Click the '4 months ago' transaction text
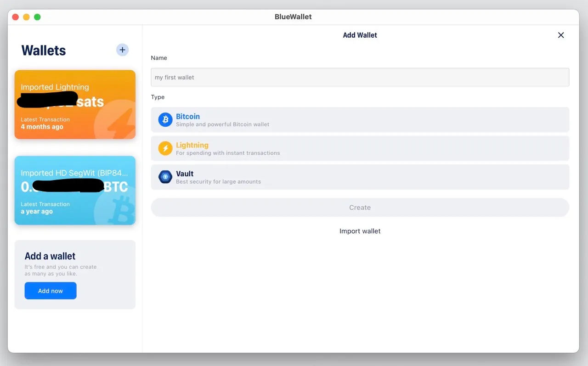Image resolution: width=588 pixels, height=366 pixels. point(42,127)
